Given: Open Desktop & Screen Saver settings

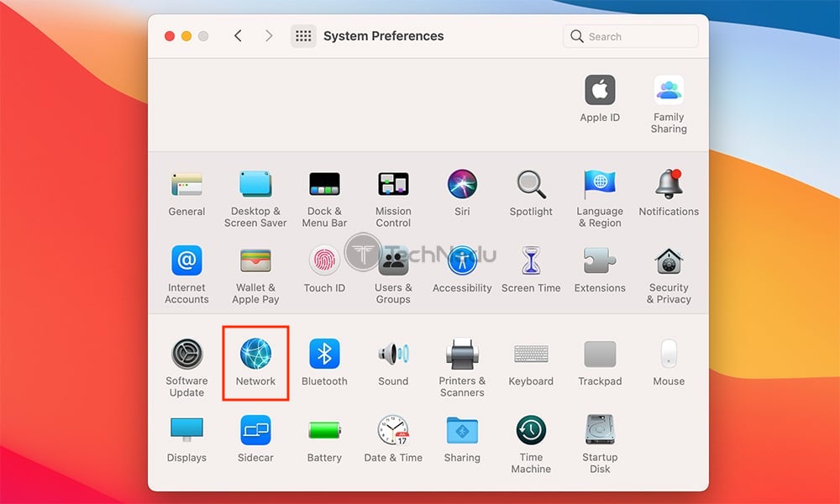Looking at the screenshot, I should click(x=255, y=184).
